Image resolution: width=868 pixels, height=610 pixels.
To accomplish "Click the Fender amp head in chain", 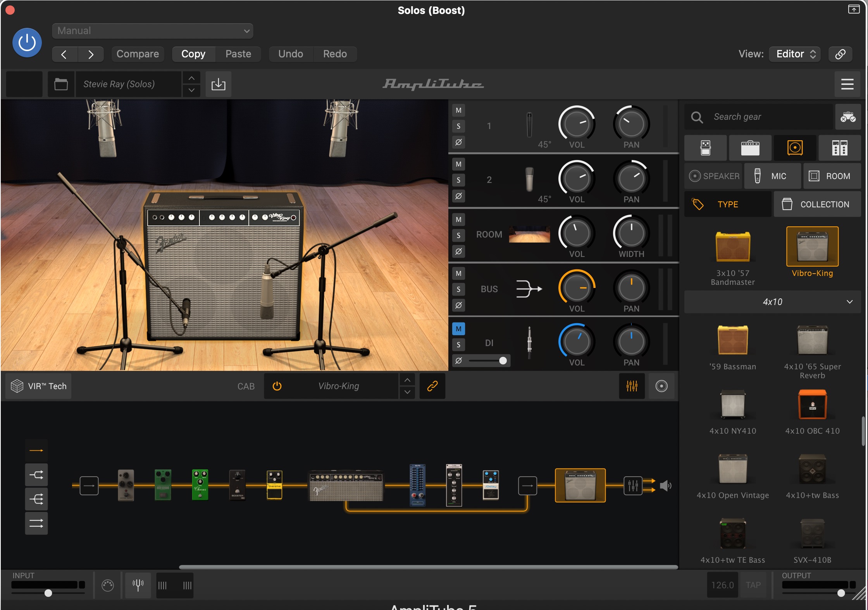I will coord(346,486).
